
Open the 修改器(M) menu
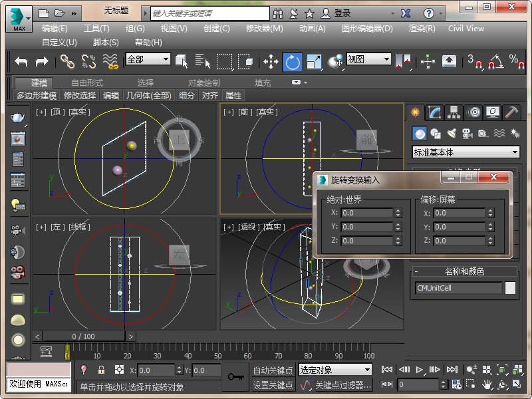[264, 29]
